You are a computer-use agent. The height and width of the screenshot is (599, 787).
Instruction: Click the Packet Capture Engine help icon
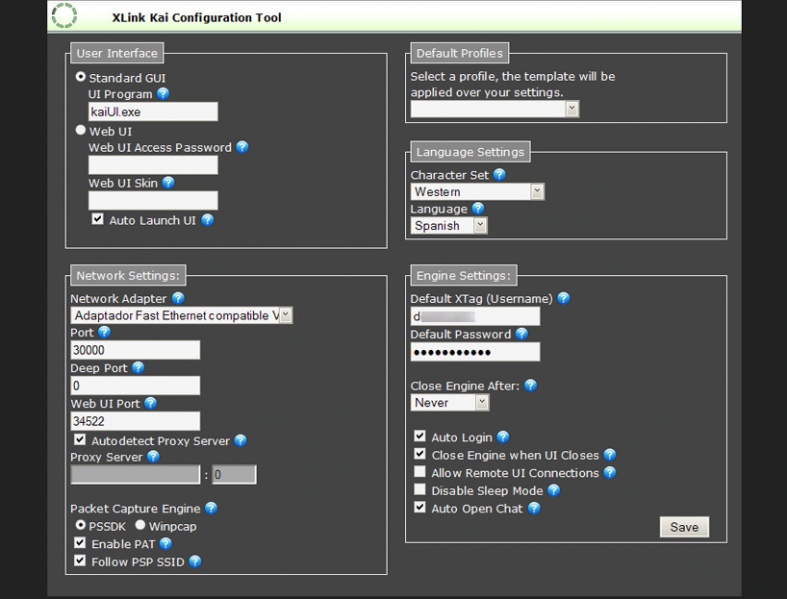tap(211, 508)
